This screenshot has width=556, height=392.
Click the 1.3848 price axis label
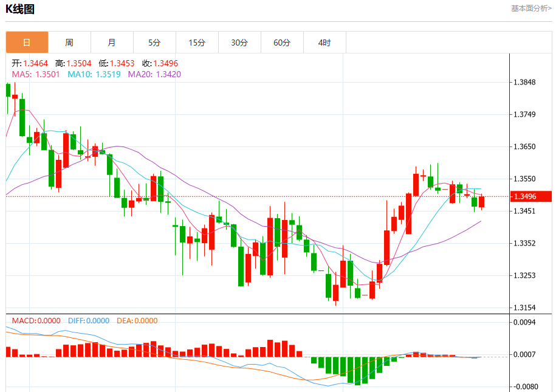click(525, 82)
